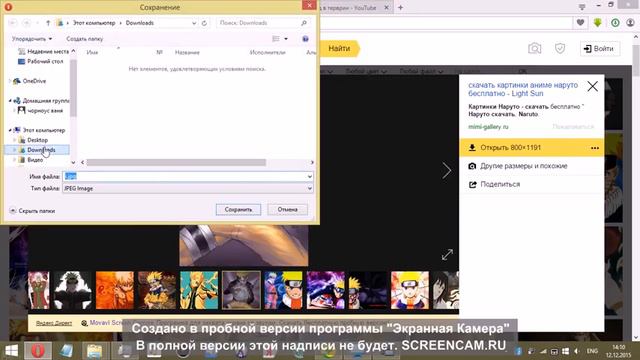Select the Naruto thumbnail with teal background
Viewport: 640px width, 360px height.
tap(199, 290)
